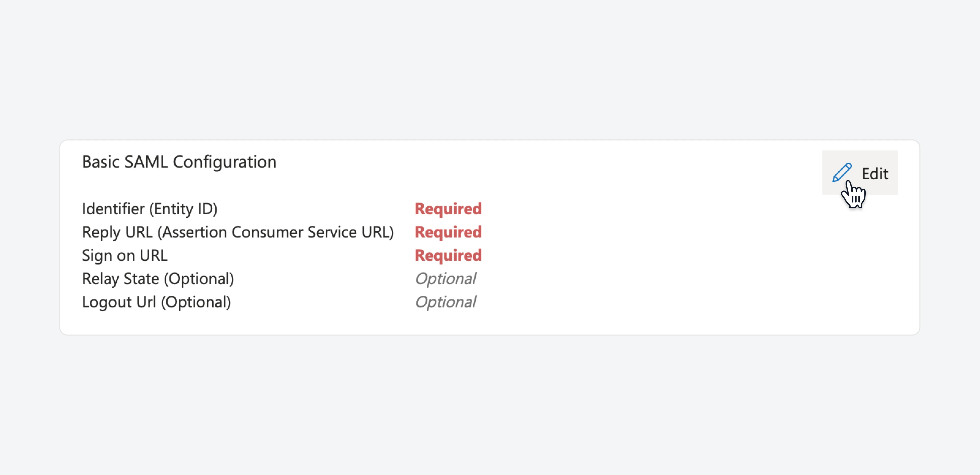Image resolution: width=980 pixels, height=475 pixels.
Task: Click the Required value beside Reply URL
Action: (x=448, y=232)
